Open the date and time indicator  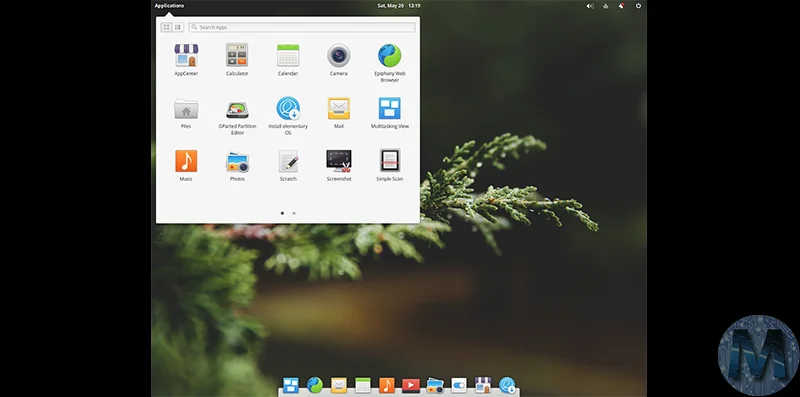click(398, 6)
